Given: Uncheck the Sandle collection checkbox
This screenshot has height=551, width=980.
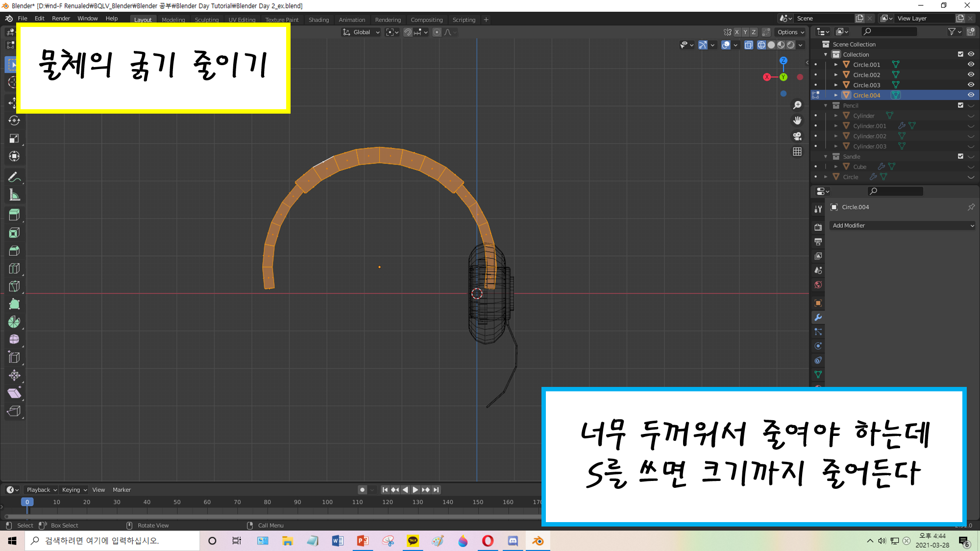Looking at the screenshot, I should click(960, 156).
